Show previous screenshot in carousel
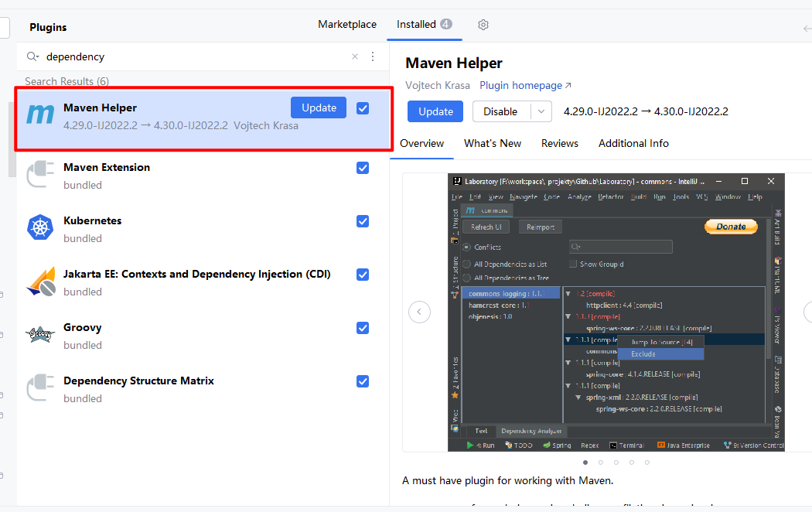The image size is (812, 512). coord(419,312)
